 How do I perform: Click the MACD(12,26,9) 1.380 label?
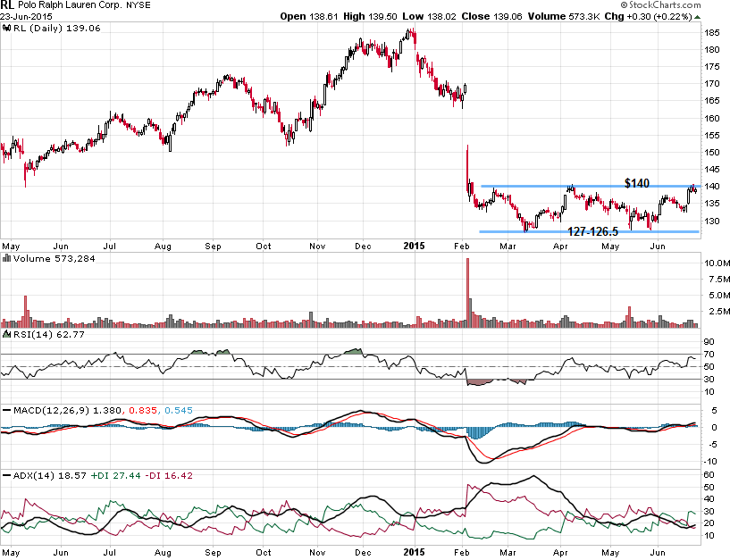click(67, 411)
